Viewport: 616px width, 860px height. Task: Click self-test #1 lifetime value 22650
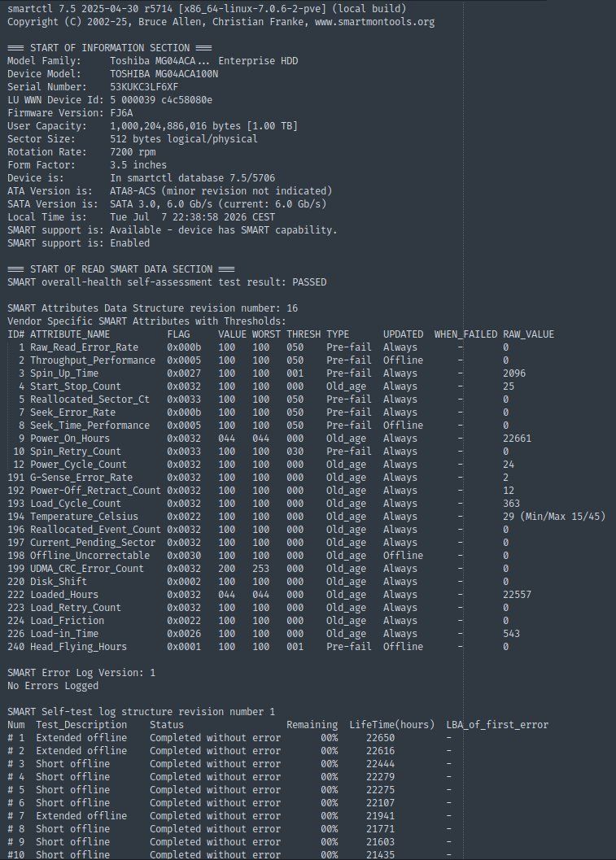tap(381, 738)
